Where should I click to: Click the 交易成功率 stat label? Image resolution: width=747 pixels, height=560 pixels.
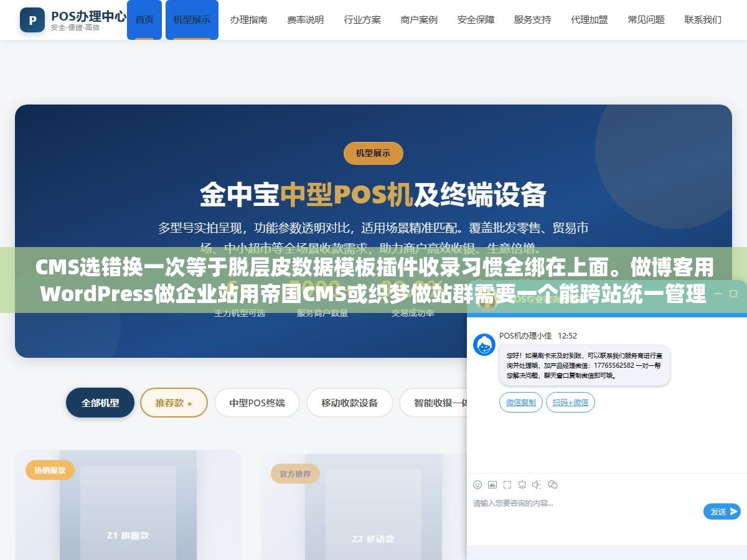point(413,313)
